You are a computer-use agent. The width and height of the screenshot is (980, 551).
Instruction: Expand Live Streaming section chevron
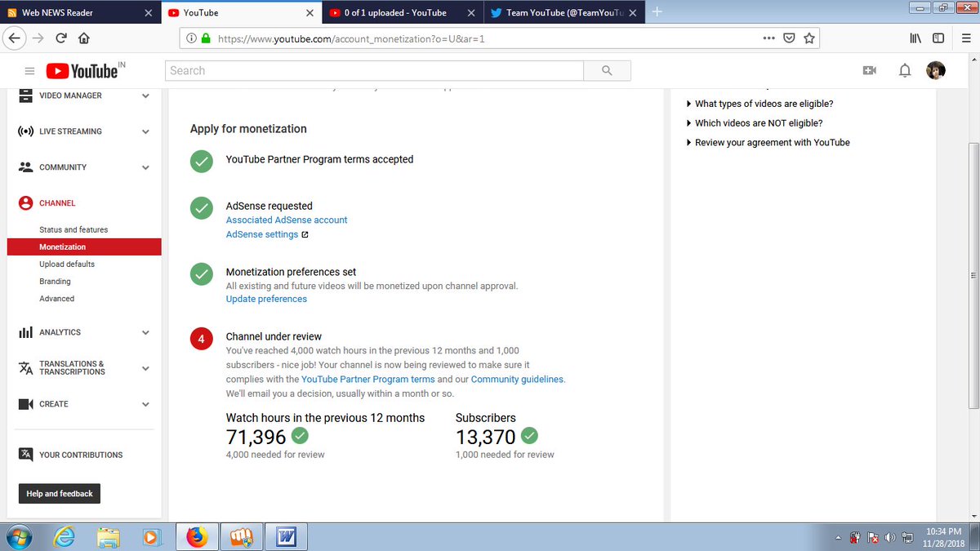pos(145,131)
